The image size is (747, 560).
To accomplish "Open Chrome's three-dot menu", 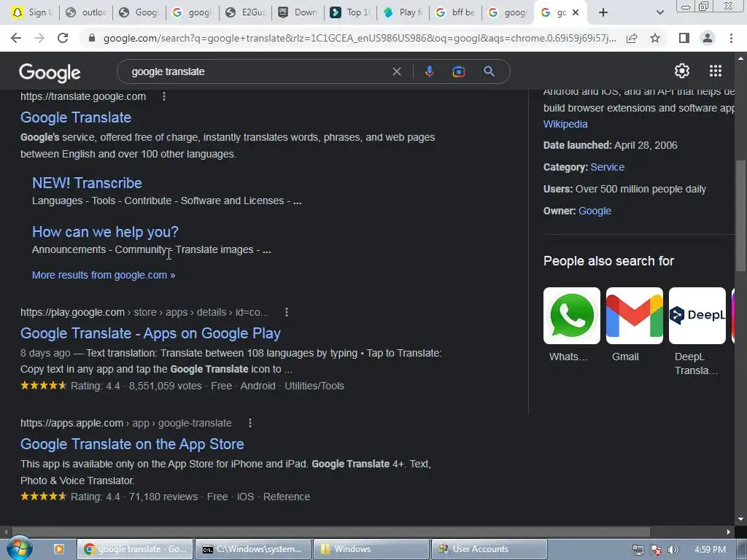I will 731,38.
